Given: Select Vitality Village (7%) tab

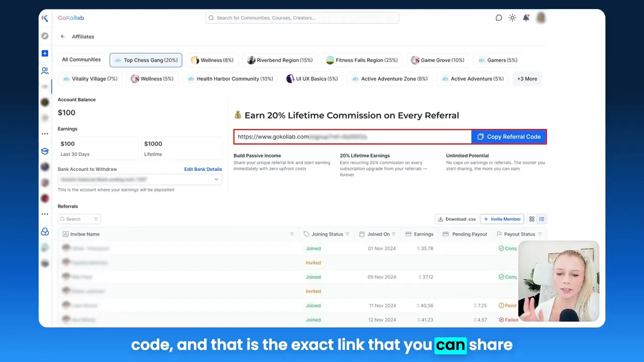Looking at the screenshot, I should [x=90, y=79].
